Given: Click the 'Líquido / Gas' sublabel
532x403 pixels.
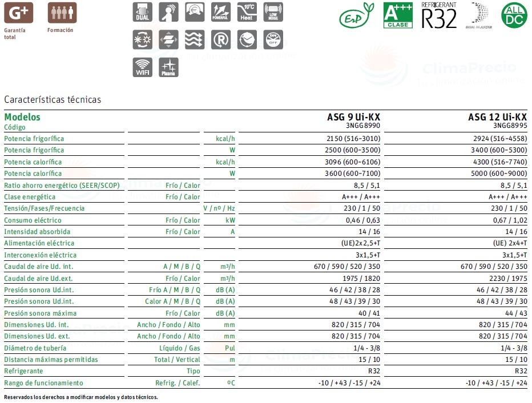Looking at the screenshot, I should pyautogui.click(x=179, y=348).
